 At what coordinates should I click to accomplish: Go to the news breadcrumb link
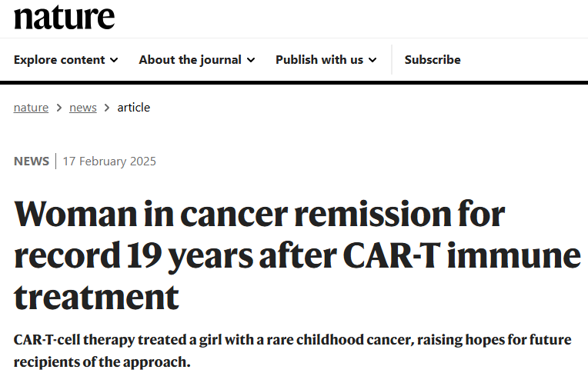[x=83, y=108]
